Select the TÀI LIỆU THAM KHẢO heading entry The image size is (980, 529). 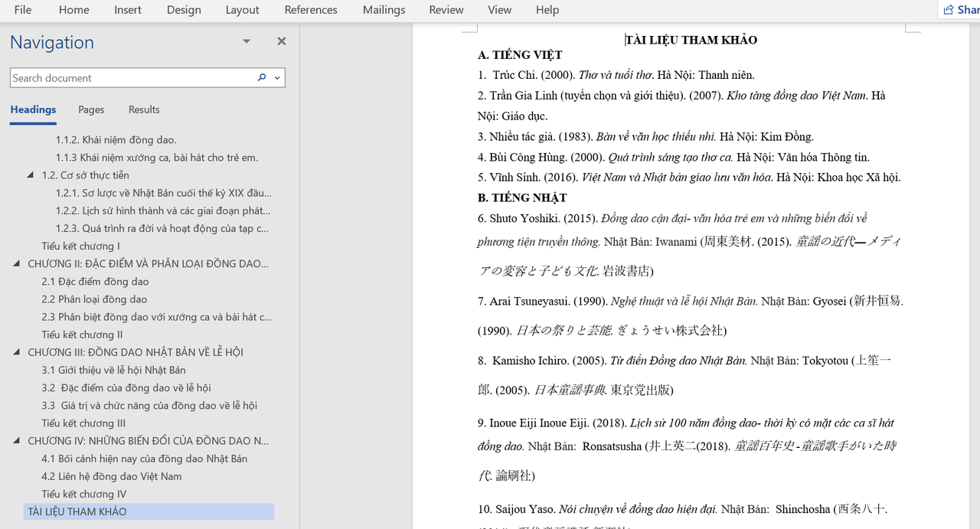coord(149,511)
